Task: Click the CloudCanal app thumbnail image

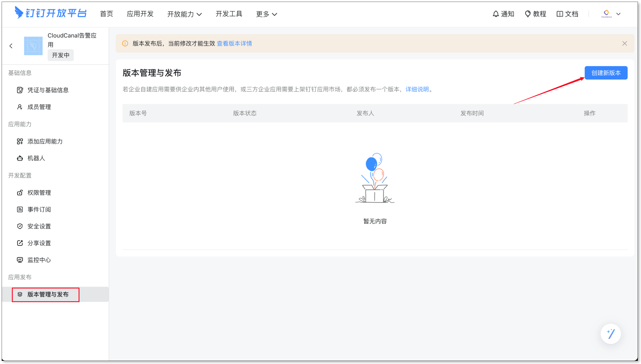Action: pos(33,46)
